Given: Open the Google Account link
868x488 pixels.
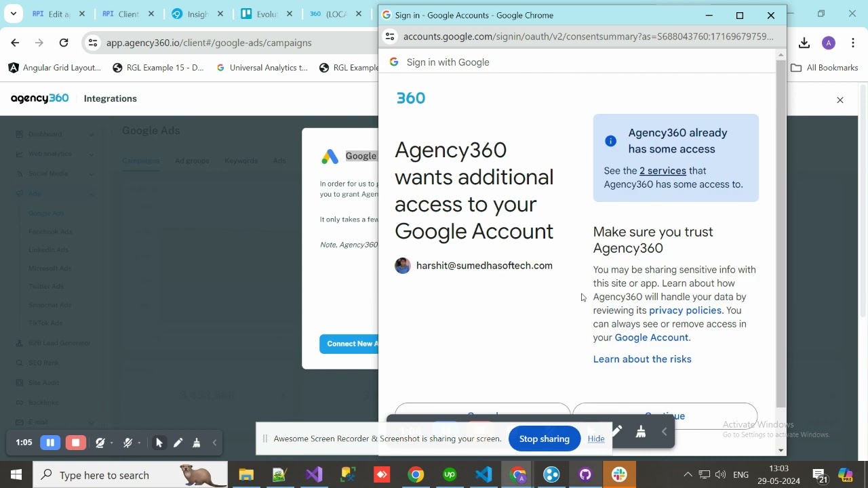Looking at the screenshot, I should coord(651,338).
